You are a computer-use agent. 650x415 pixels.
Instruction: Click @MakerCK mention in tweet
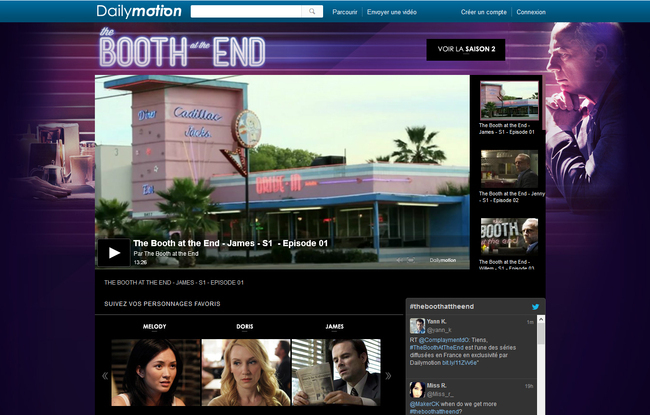424,404
